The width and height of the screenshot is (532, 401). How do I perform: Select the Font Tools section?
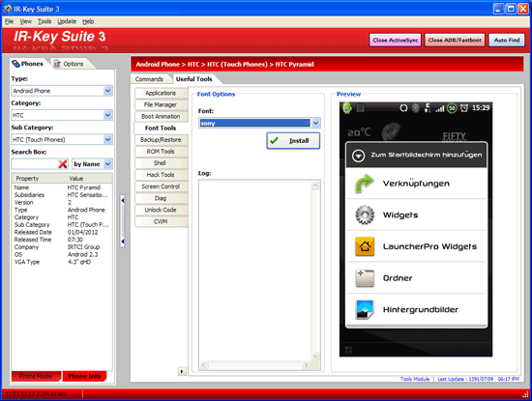point(161,129)
